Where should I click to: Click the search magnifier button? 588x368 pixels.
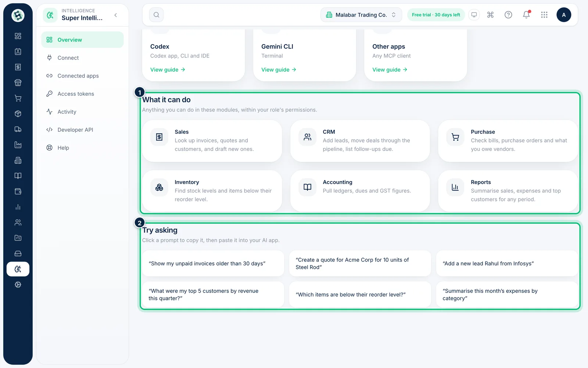coord(156,15)
